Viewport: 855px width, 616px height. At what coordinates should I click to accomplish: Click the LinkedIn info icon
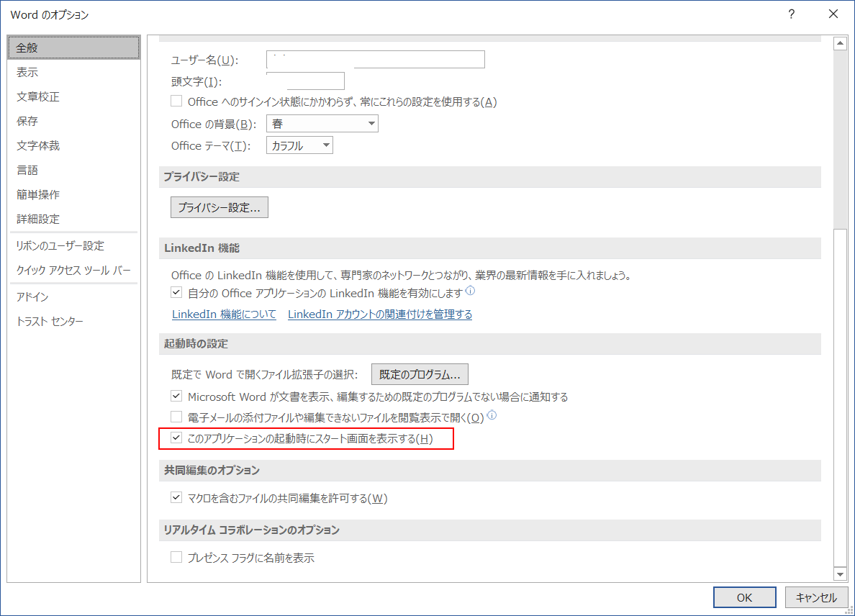[x=470, y=291]
